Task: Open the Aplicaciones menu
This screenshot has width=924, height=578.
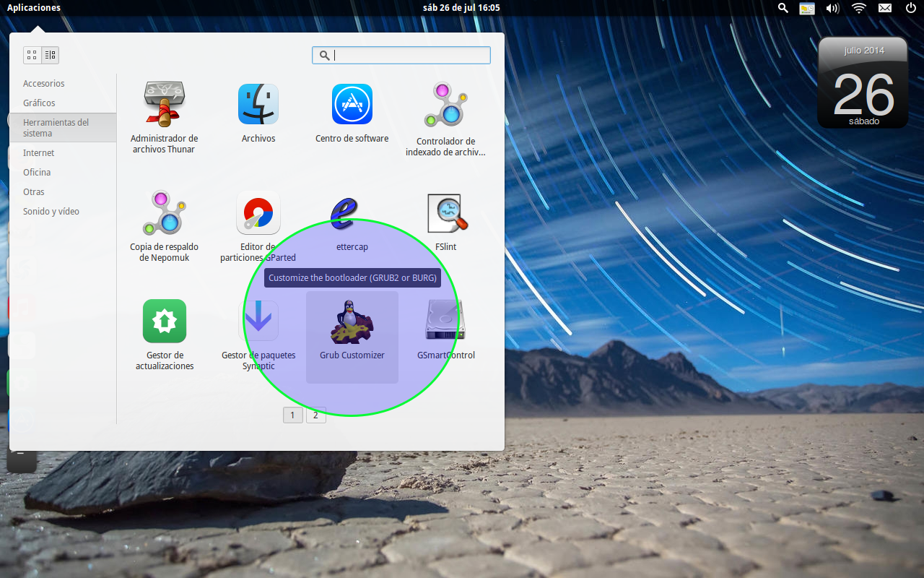Action: tap(34, 8)
